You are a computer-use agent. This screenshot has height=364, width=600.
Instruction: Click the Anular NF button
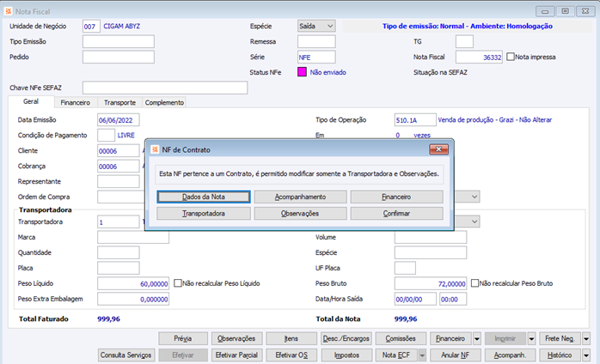(x=456, y=355)
